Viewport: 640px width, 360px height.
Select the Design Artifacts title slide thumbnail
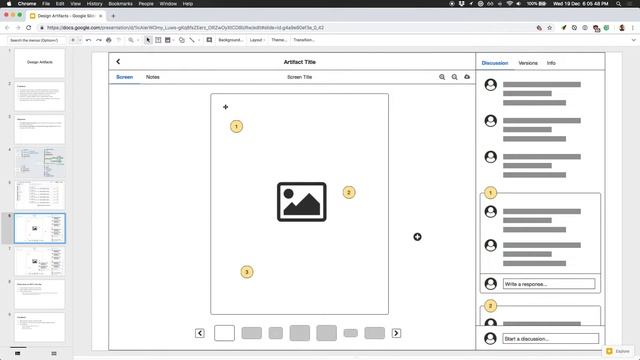pyautogui.click(x=40, y=63)
